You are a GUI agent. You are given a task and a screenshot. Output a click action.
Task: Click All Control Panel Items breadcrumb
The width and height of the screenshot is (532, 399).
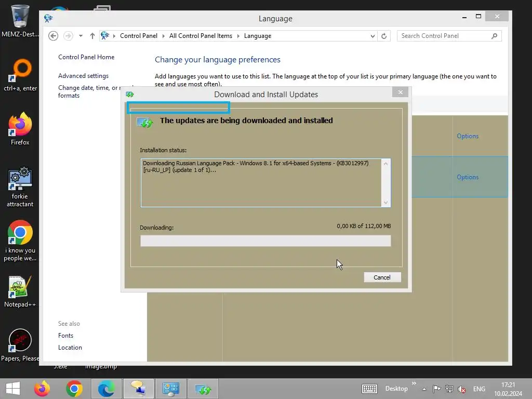[x=201, y=36]
